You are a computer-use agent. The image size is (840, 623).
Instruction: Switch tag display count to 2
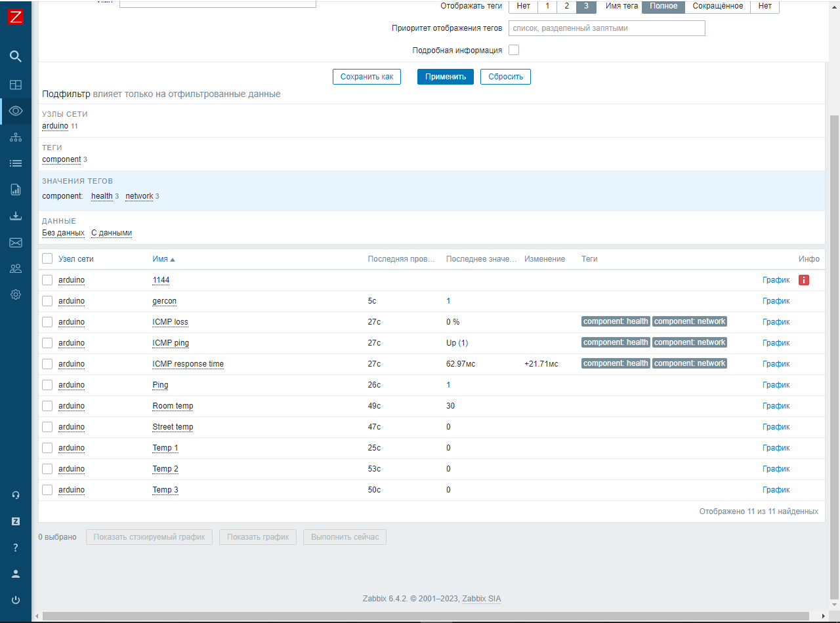click(x=565, y=7)
